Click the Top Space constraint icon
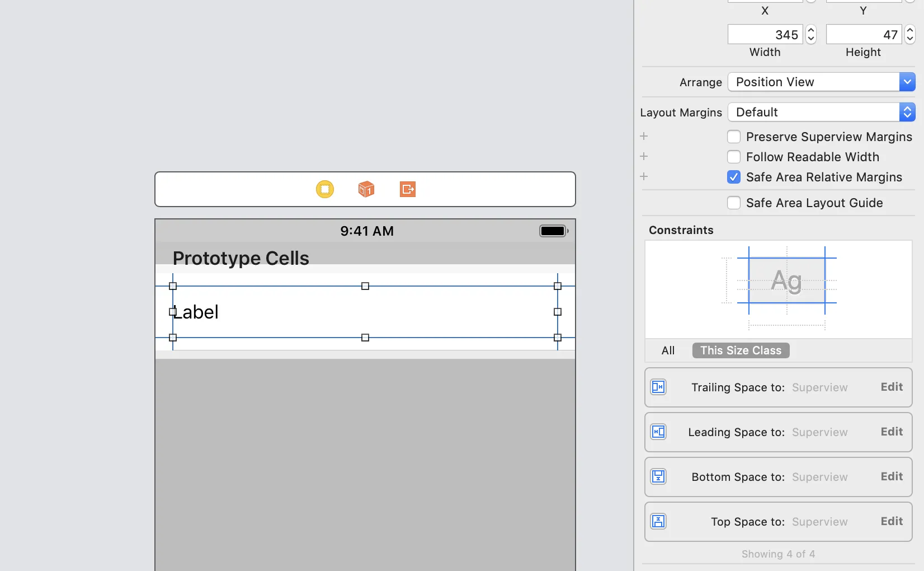This screenshot has width=924, height=571. (658, 521)
